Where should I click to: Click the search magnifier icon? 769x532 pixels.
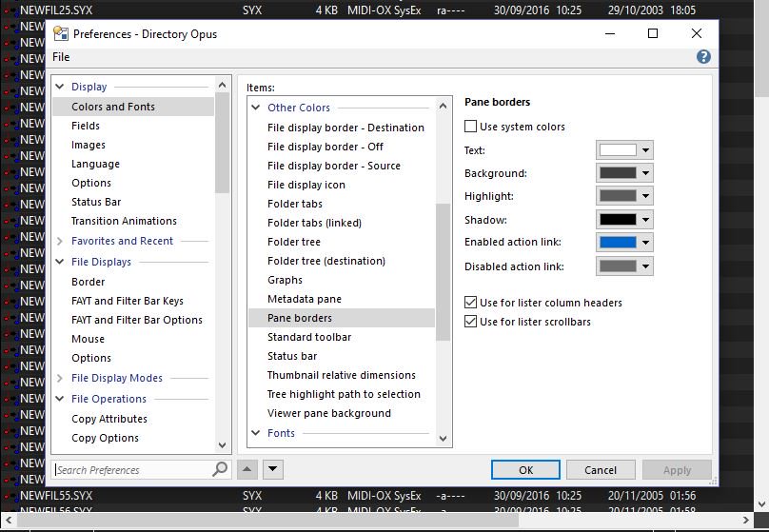[220, 469]
